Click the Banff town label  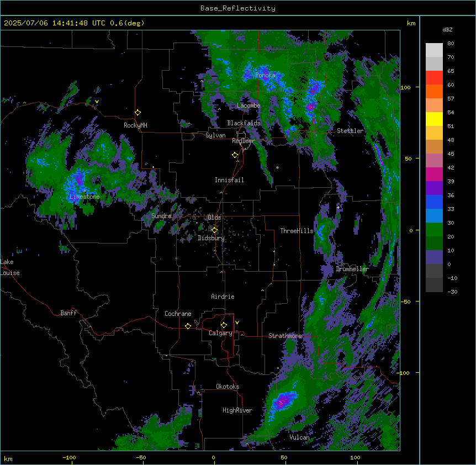coord(68,313)
